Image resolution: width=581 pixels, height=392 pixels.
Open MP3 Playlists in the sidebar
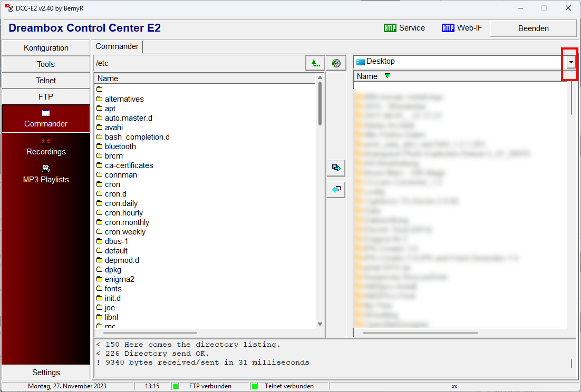(x=46, y=174)
